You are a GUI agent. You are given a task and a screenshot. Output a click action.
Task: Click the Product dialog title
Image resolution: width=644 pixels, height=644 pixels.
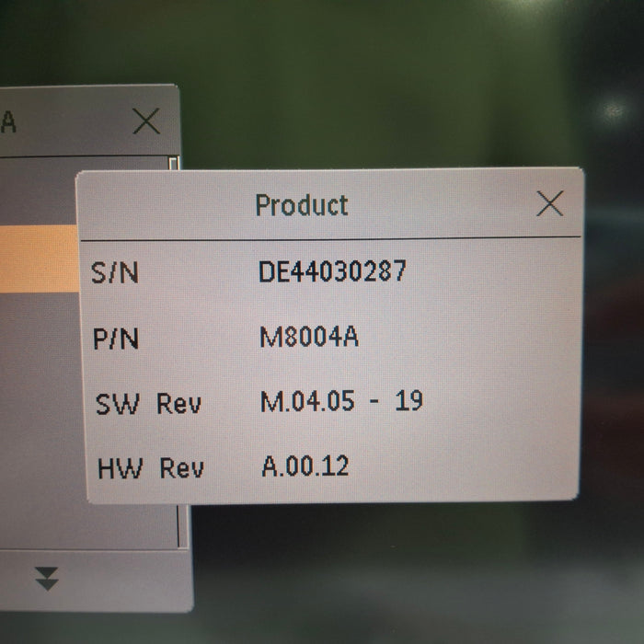coord(302,205)
